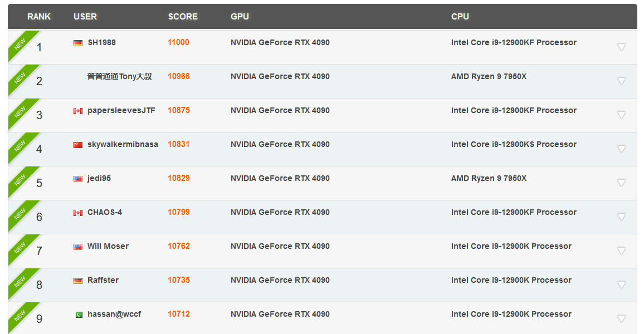Click the USER column header
The width and height of the screenshot is (644, 334).
tap(85, 17)
